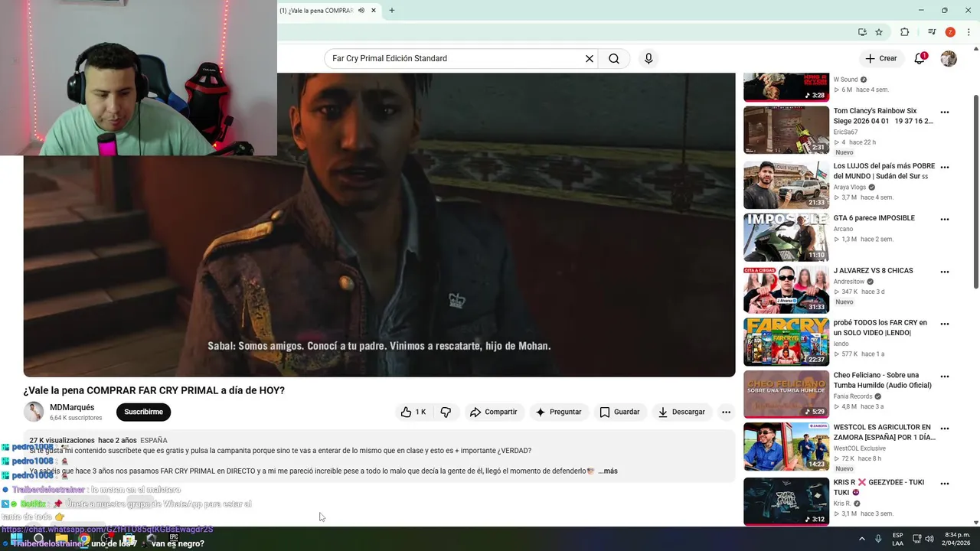Open options menu for GTA 6 video

(945, 219)
